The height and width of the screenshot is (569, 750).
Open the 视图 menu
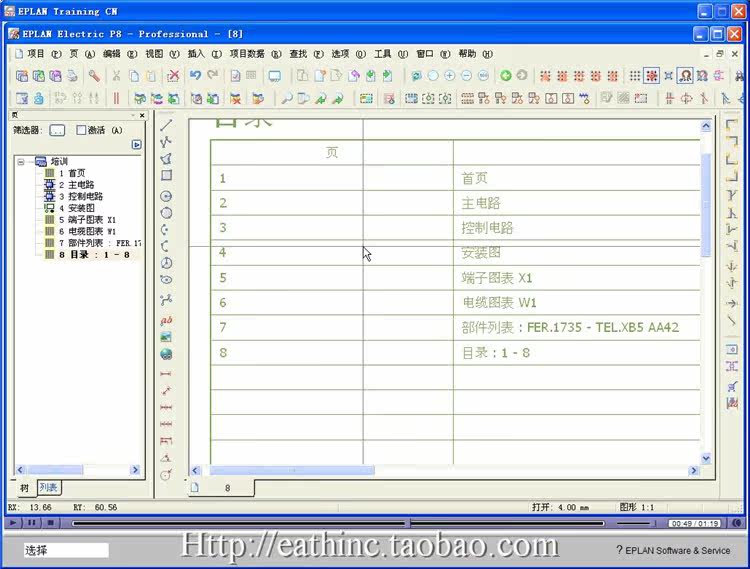point(163,54)
